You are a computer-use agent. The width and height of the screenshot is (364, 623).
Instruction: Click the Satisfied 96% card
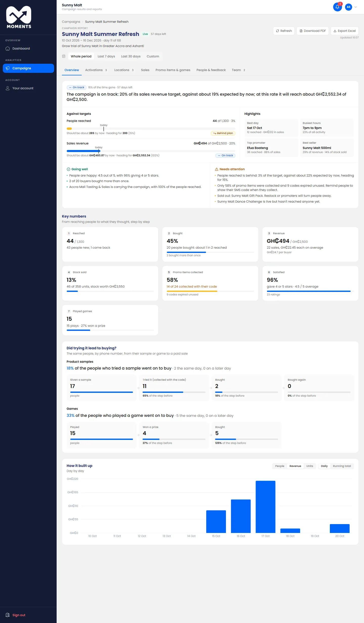[x=310, y=283]
